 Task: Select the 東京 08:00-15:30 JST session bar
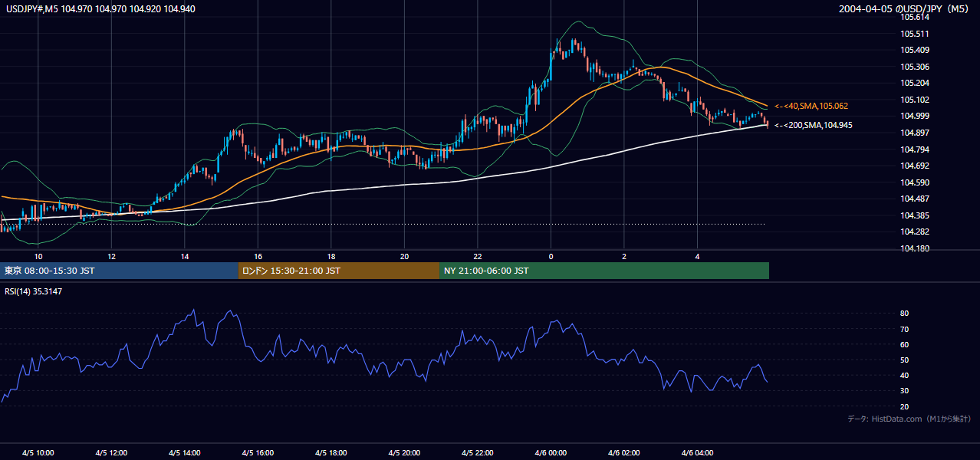tap(119, 271)
